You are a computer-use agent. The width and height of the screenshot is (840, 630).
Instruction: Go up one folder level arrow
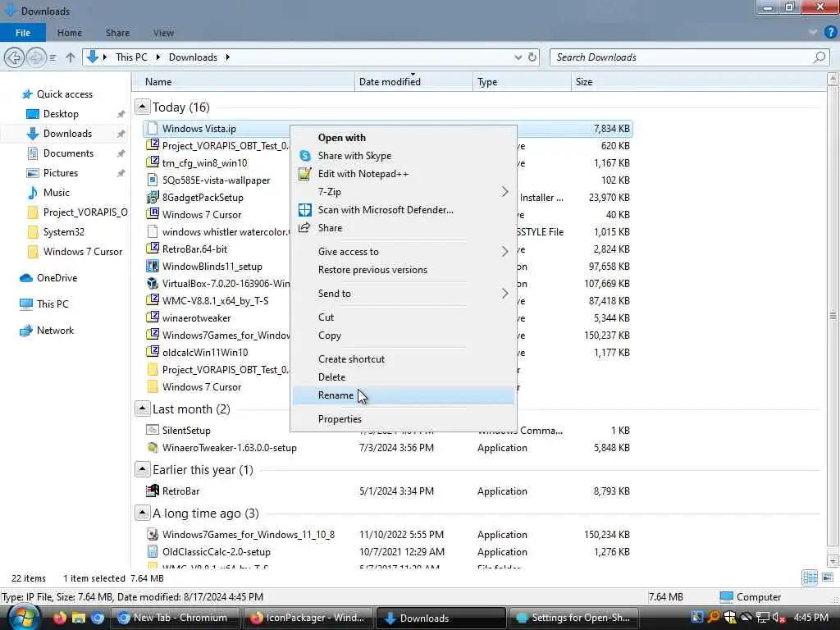coord(71,57)
